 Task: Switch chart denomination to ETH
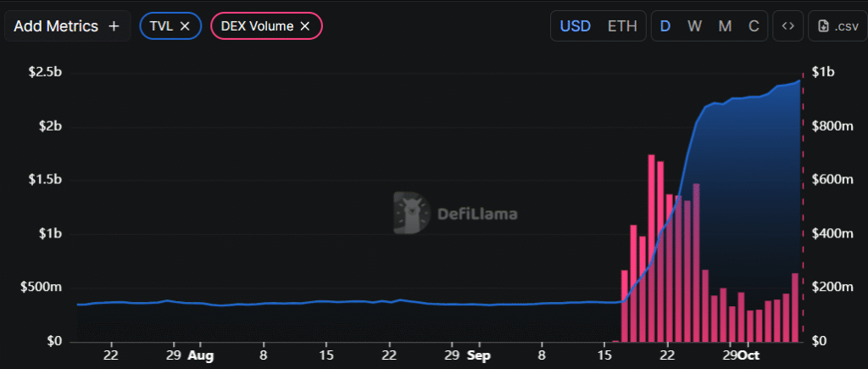[x=622, y=26]
